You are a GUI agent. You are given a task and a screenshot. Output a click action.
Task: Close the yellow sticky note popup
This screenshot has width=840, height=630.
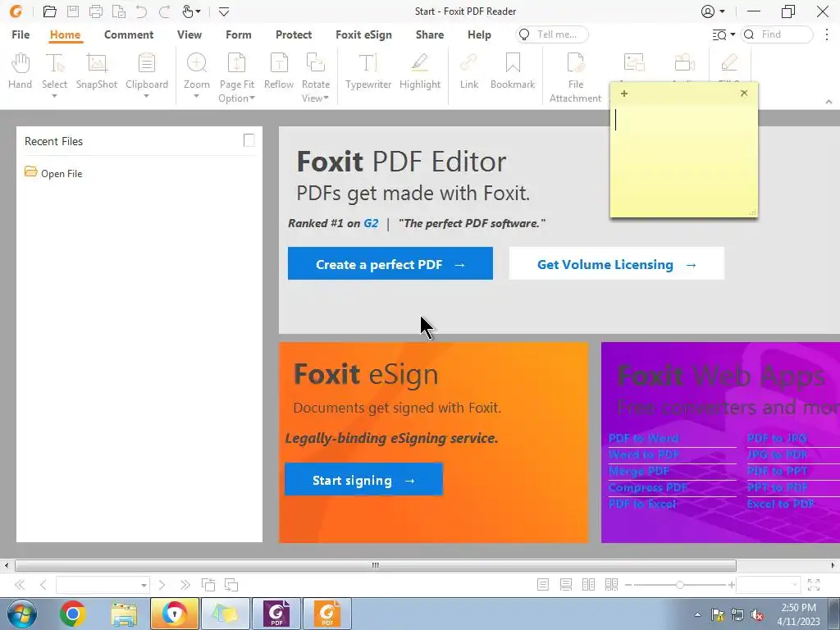pyautogui.click(x=743, y=94)
